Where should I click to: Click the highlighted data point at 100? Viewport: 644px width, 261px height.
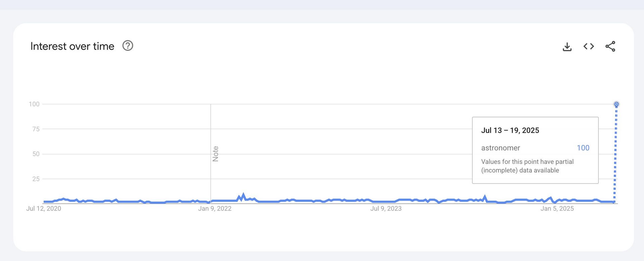tap(616, 105)
